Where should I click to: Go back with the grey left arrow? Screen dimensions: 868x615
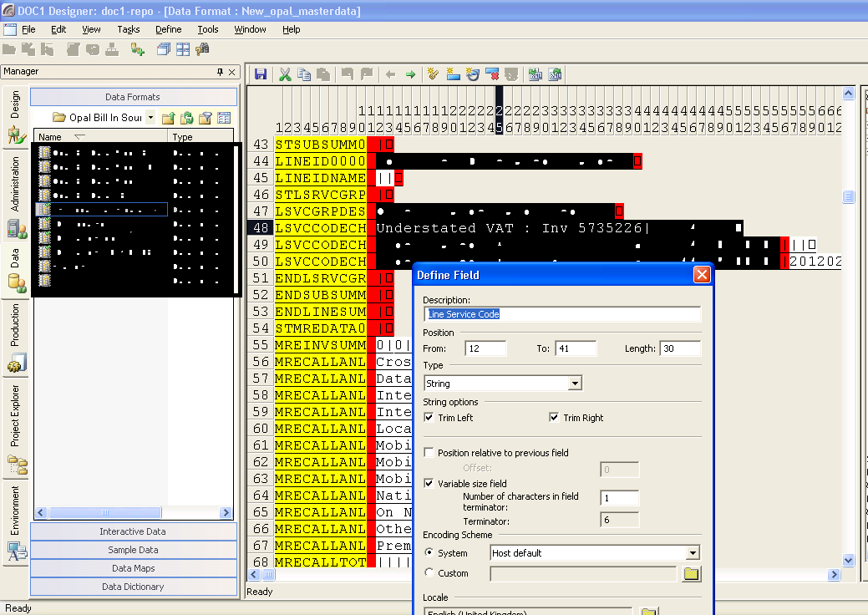click(391, 74)
